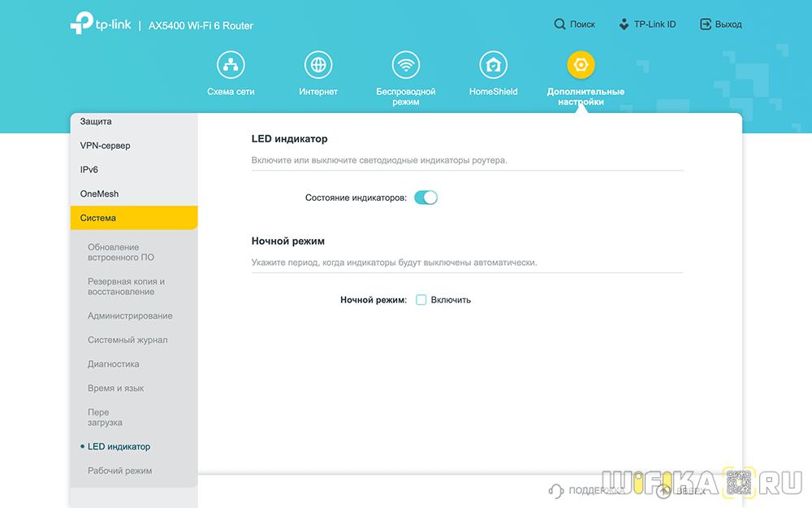Go to Системный журнал submenu item
812x508 pixels.
coord(127,340)
